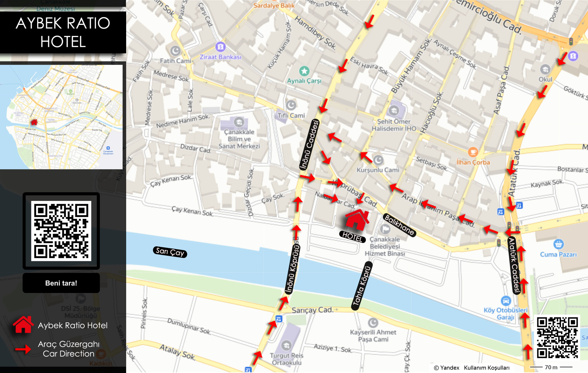Viewport: 588px width, 373px height.
Task: Click the large QR code in sidebar
Action: pos(61,231)
